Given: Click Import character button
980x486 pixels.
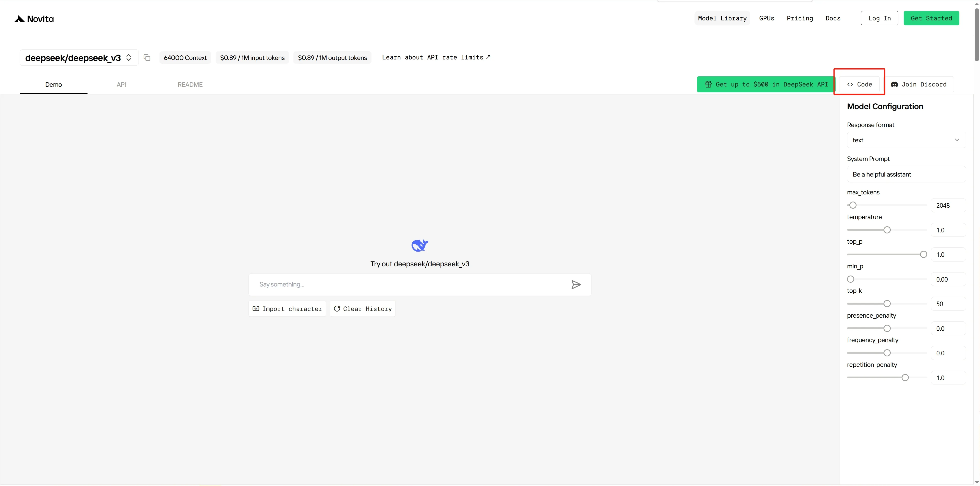Looking at the screenshot, I should [x=287, y=309].
